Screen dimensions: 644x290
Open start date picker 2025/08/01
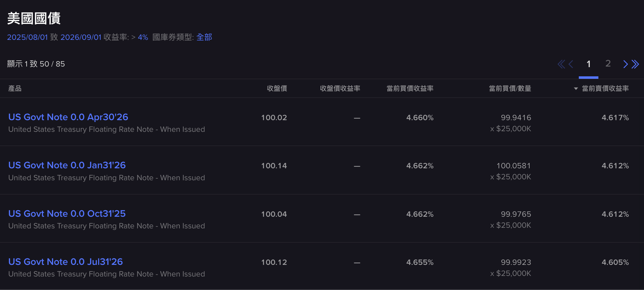click(x=27, y=37)
